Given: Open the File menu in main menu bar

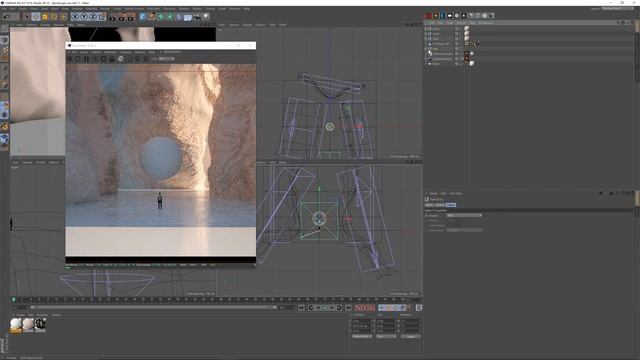Looking at the screenshot, I should [x=4, y=9].
